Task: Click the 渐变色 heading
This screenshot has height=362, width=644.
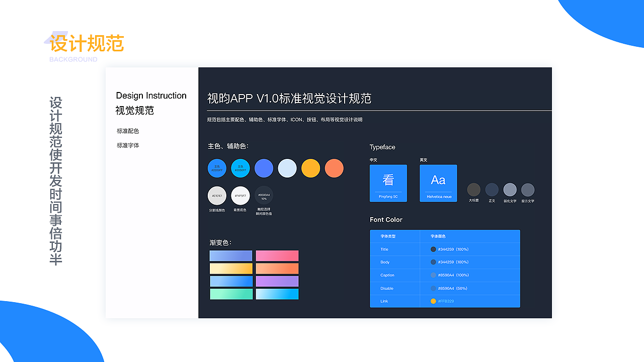Action: [x=220, y=242]
